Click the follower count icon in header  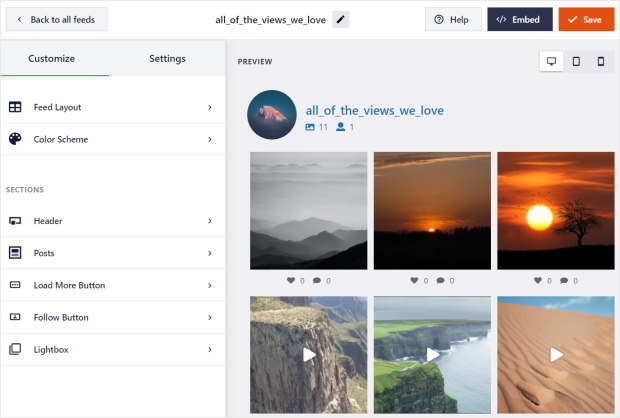[x=340, y=127]
